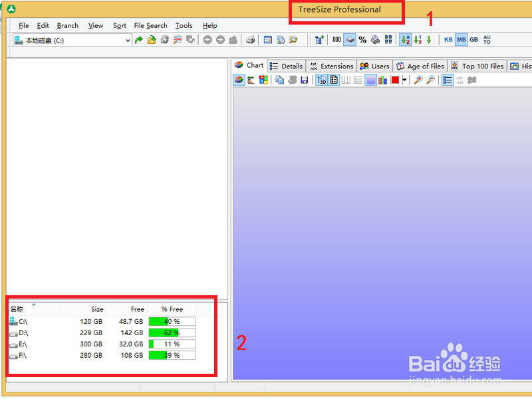Image resolution: width=532 pixels, height=399 pixels.
Task: Open the options checklist window icon
Action: pyautogui.click(x=268, y=40)
